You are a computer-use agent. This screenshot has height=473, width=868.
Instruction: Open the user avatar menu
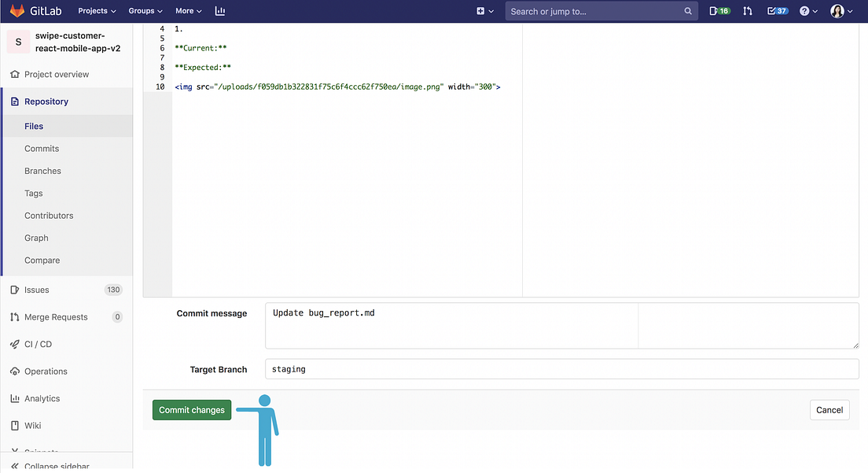841,11
